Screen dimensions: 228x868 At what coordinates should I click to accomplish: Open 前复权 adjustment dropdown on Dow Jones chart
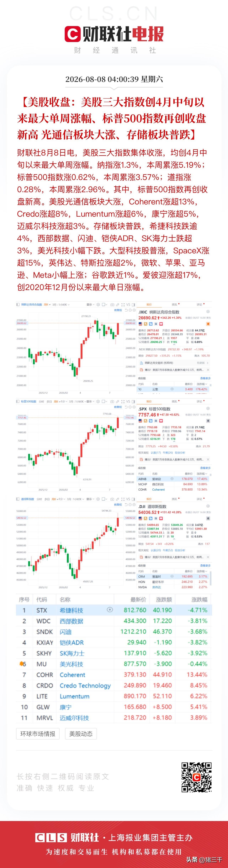point(118,505)
